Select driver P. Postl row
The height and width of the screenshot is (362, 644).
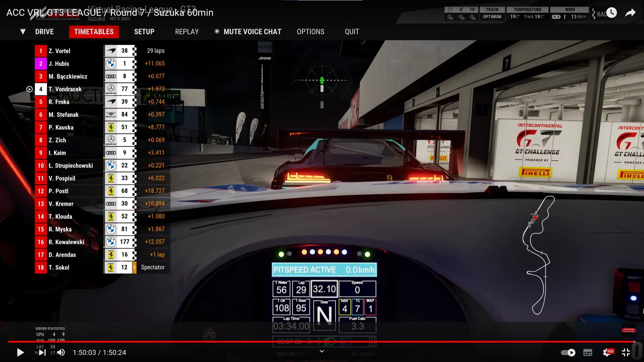(102, 191)
